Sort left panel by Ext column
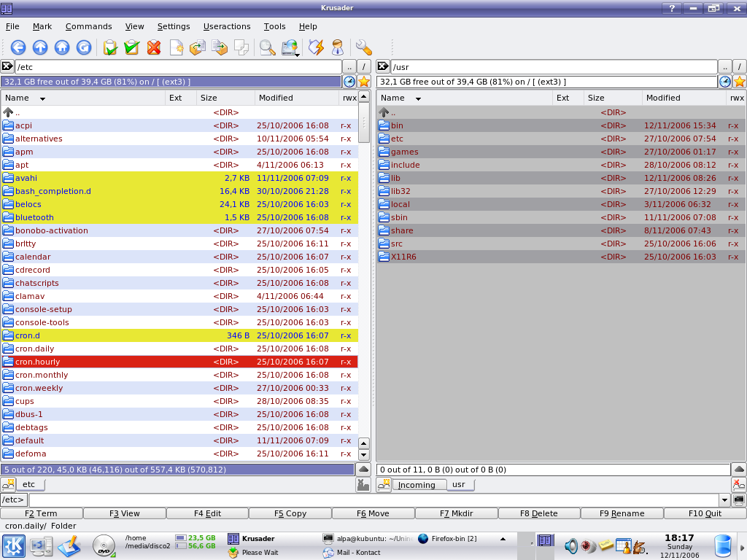The width and height of the screenshot is (747, 560). [x=181, y=98]
